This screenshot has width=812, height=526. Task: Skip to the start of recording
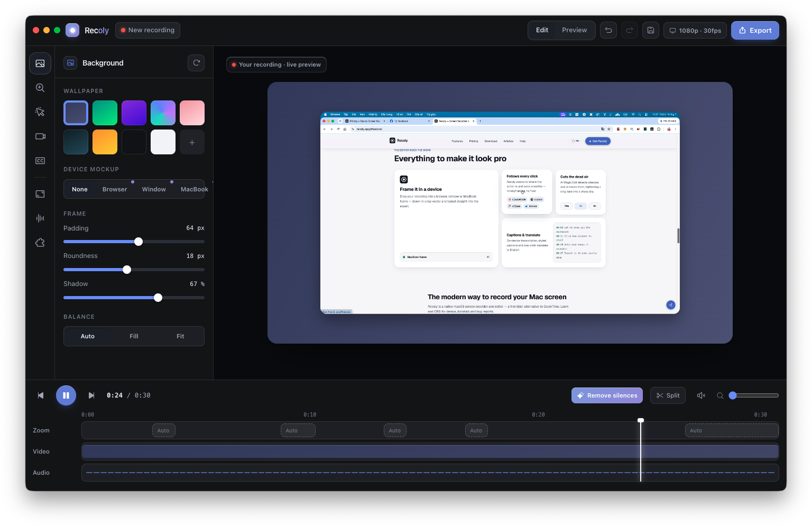point(41,395)
